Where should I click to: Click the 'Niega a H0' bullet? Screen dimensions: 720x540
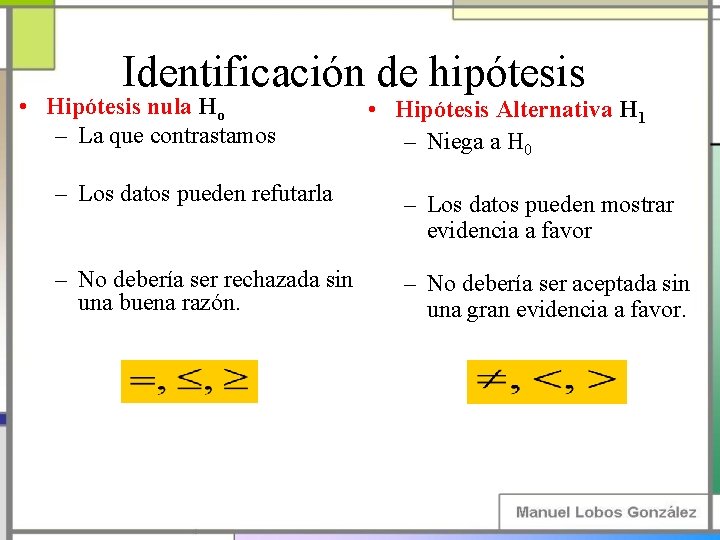(x=479, y=143)
